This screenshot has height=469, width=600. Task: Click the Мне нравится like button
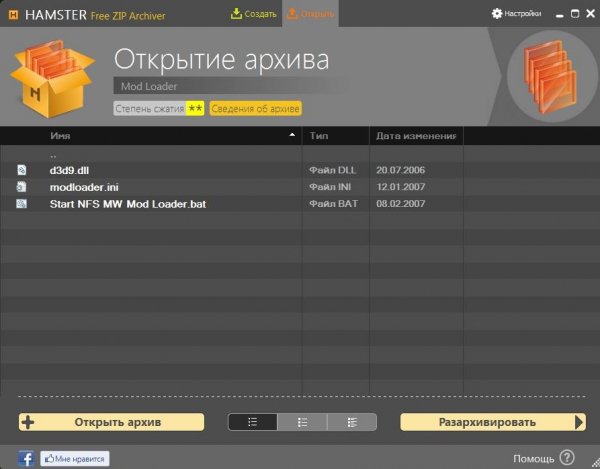[75, 458]
